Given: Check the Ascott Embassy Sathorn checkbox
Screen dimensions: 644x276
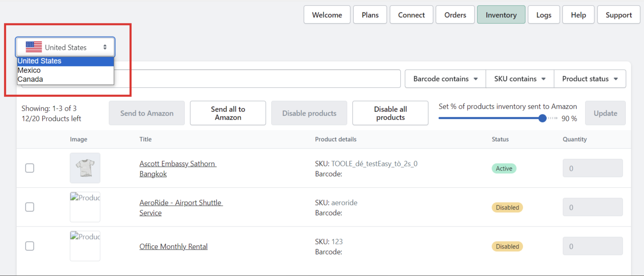Looking at the screenshot, I should point(30,168).
